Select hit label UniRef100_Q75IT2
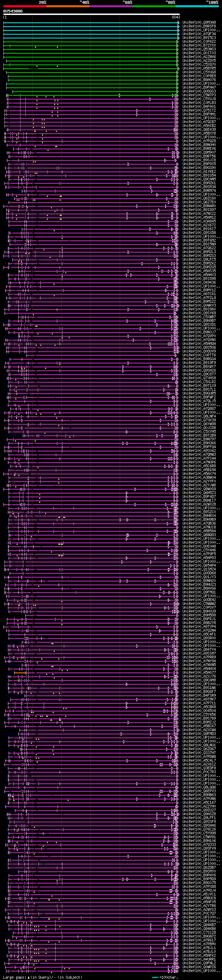Image resolution: width=222 pixels, height=980 pixels. [199, 110]
